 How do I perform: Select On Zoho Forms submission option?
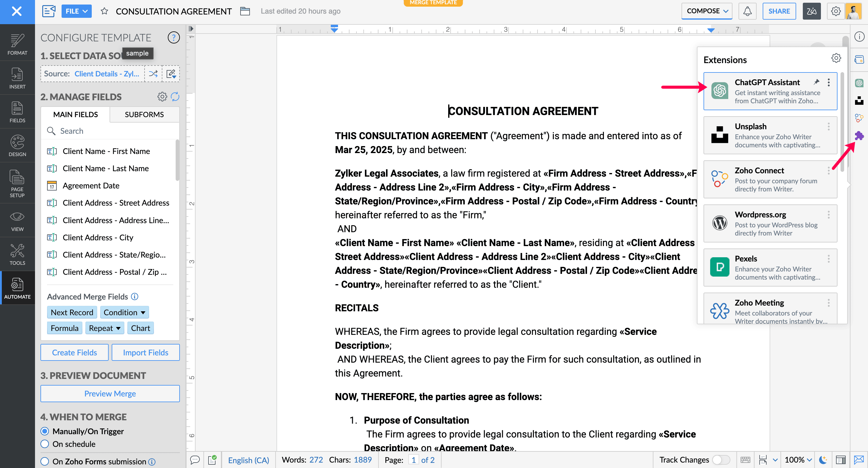(44, 461)
